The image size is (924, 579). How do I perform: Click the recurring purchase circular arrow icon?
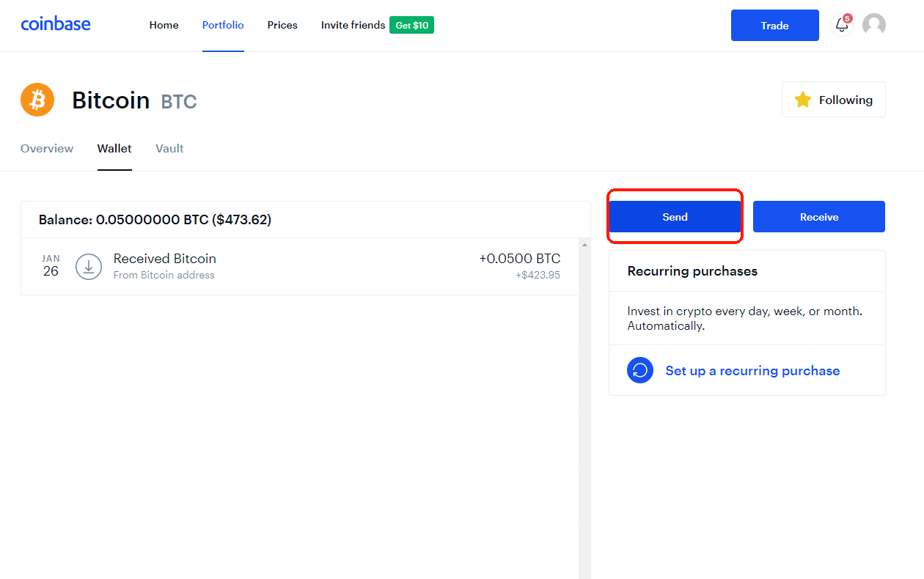pyautogui.click(x=640, y=370)
